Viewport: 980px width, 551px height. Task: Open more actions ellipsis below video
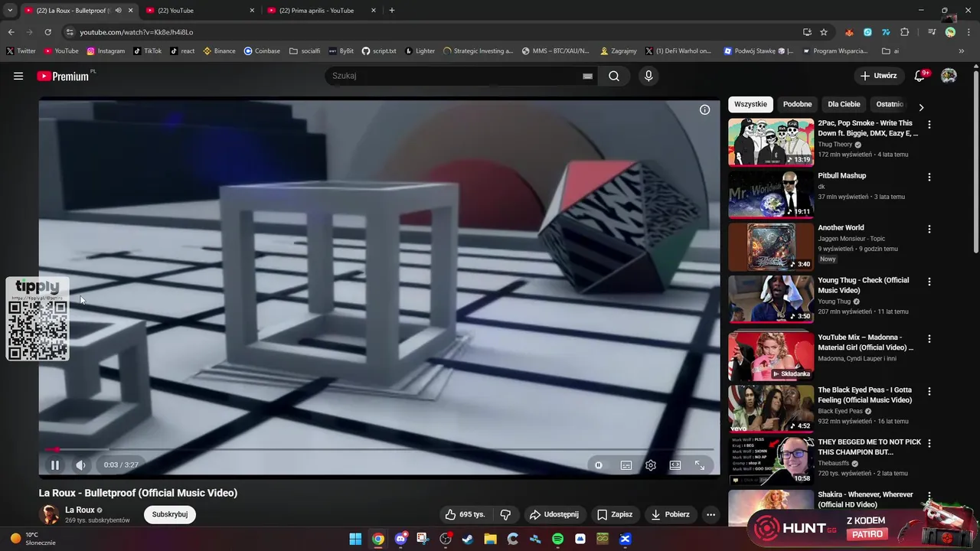pyautogui.click(x=710, y=514)
